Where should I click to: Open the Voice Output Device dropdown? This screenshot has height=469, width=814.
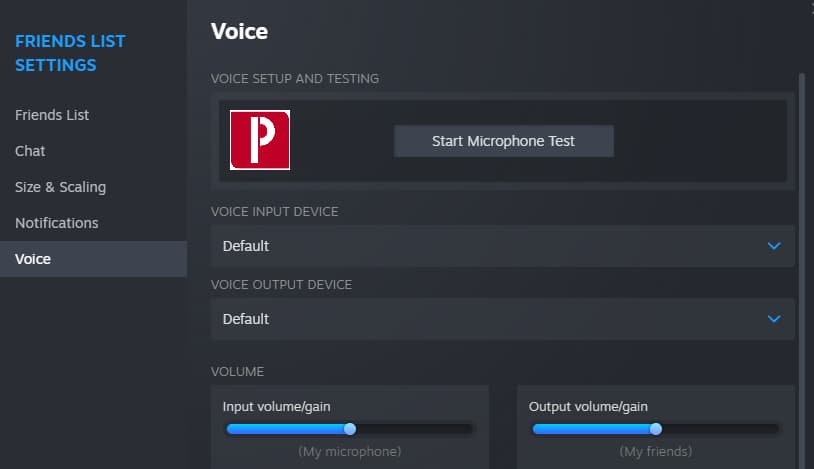click(x=502, y=319)
